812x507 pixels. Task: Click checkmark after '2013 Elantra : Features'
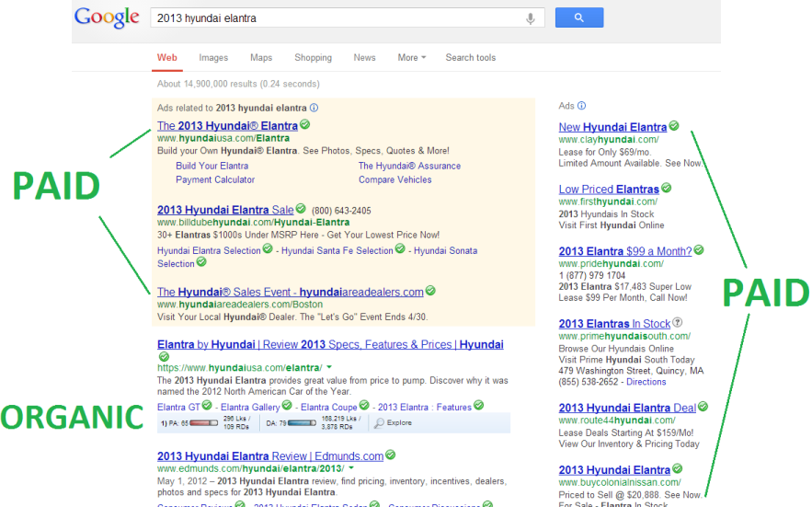pos(479,405)
